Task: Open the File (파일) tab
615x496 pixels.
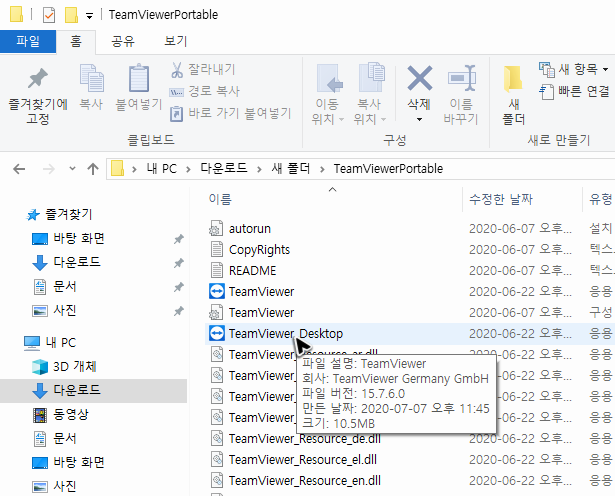Action: tap(28, 42)
